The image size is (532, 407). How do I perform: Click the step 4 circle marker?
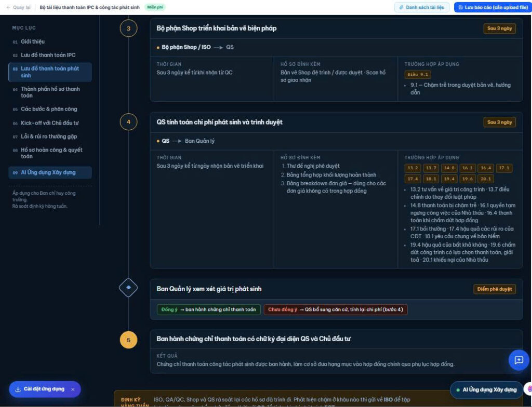[x=129, y=122]
